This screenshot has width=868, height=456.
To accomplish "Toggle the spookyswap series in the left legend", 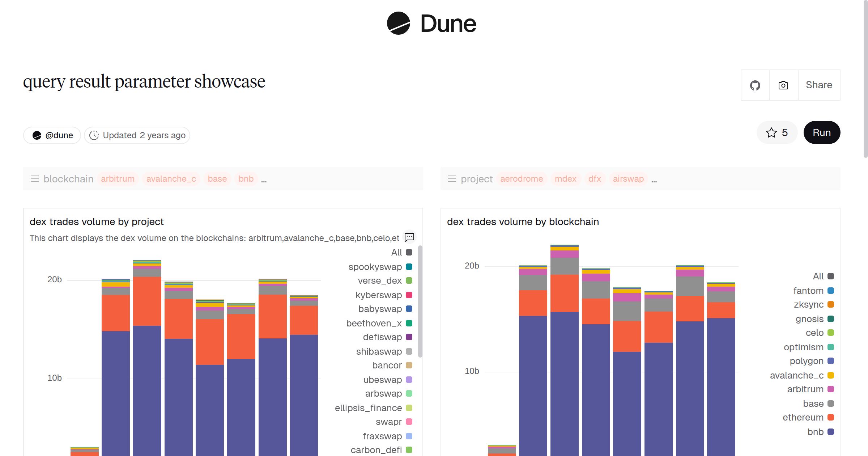I will [375, 267].
